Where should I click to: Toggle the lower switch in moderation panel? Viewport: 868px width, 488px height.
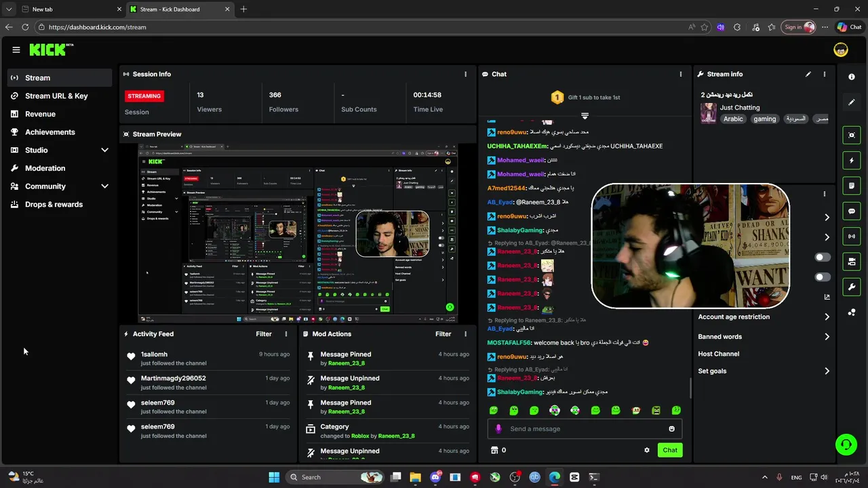[822, 277]
